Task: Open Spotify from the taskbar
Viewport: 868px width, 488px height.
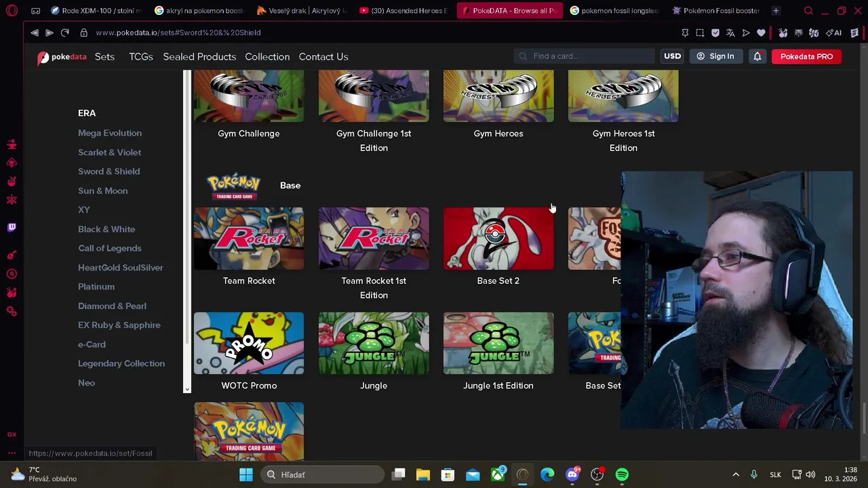Action: (622, 474)
